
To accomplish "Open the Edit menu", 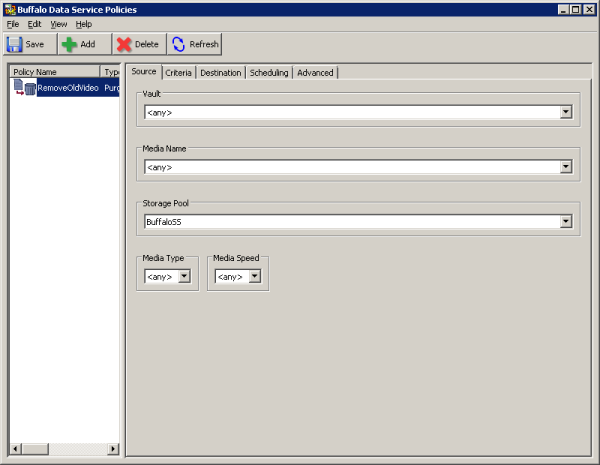I will pyautogui.click(x=34, y=24).
